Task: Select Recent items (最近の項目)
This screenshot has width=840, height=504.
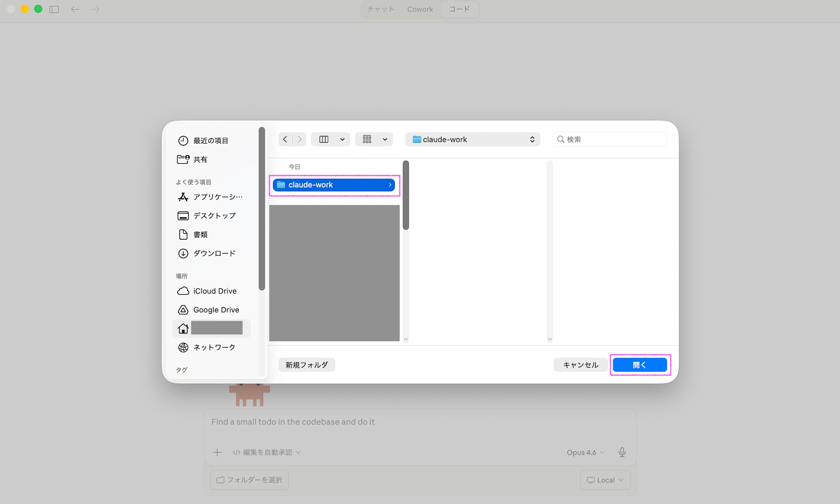Action: tap(210, 141)
